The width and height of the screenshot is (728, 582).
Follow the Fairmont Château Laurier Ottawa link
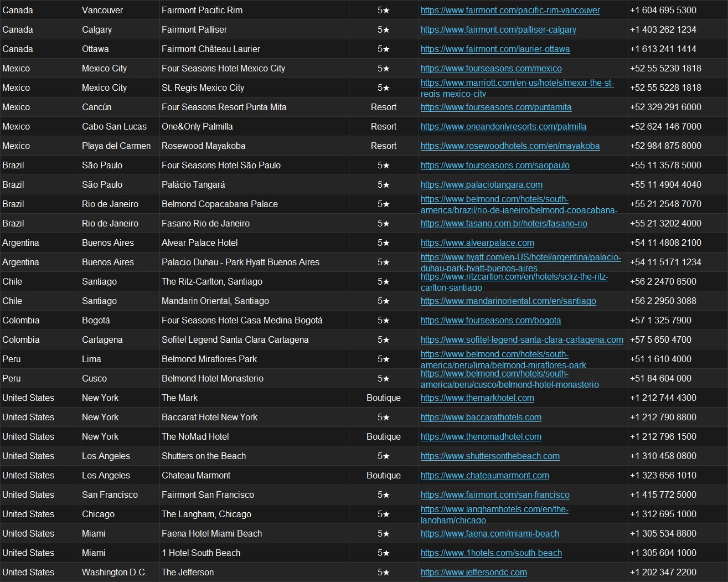495,49
